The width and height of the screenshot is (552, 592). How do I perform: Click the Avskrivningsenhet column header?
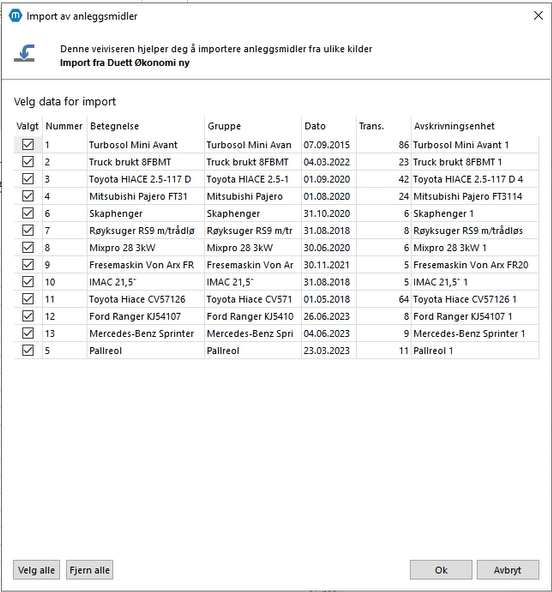[x=475, y=126]
